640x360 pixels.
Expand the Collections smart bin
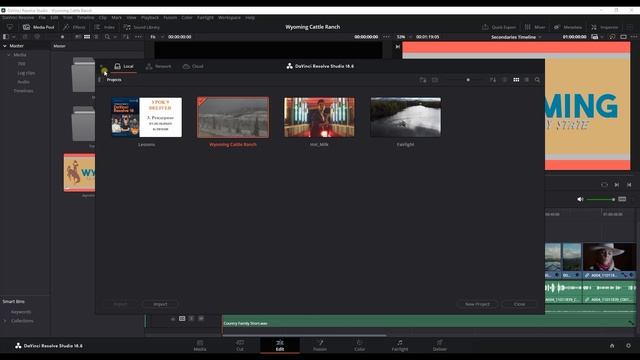5,321
